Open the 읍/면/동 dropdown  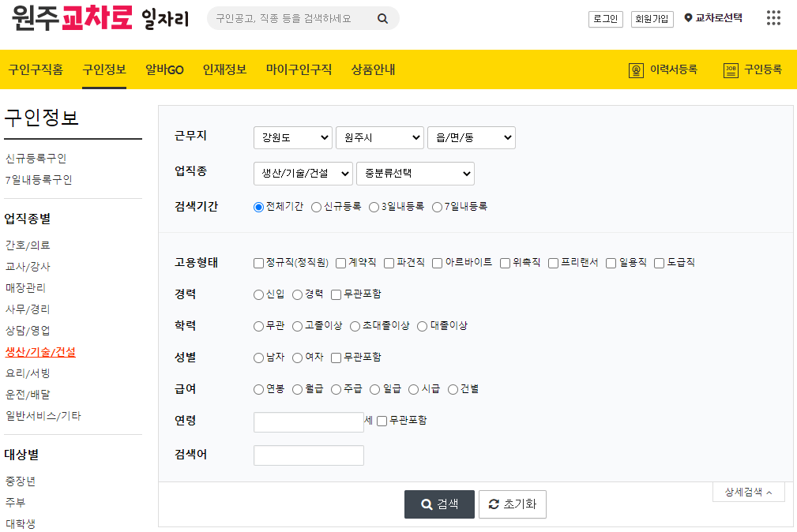(471, 137)
